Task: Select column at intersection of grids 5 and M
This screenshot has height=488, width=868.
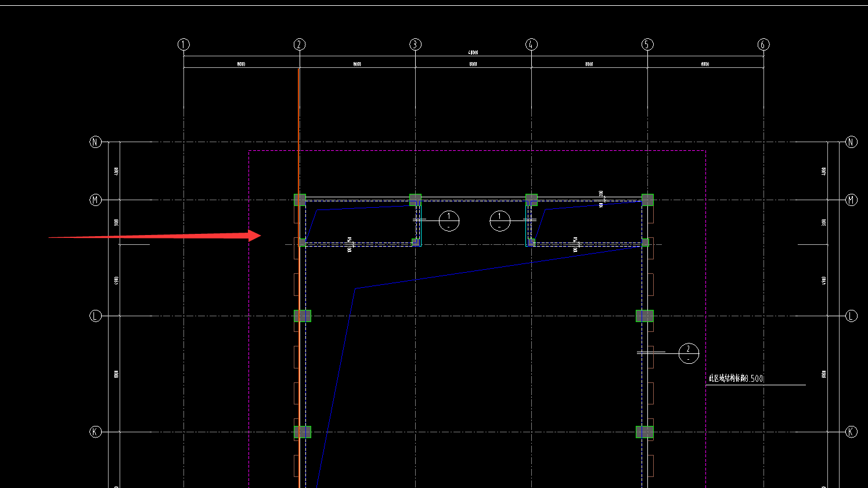Action: point(647,200)
